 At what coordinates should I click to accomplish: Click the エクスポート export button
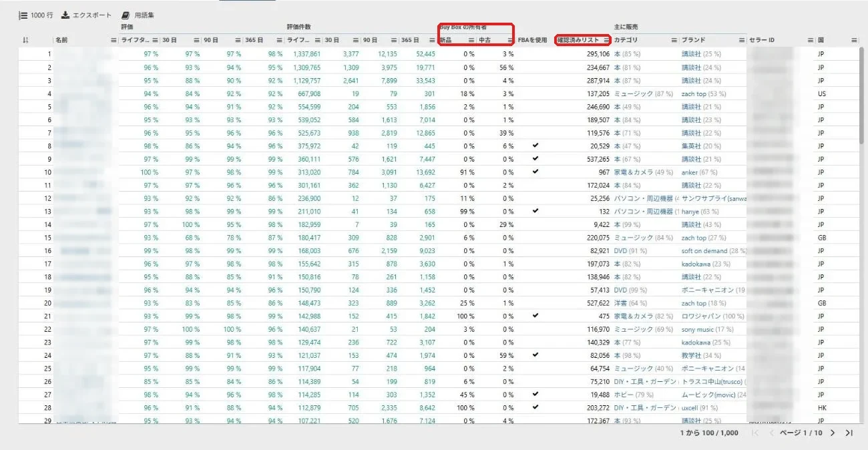click(x=87, y=15)
